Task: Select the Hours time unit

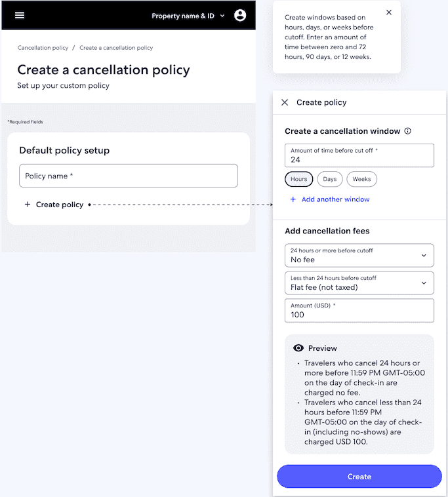Action: click(298, 179)
